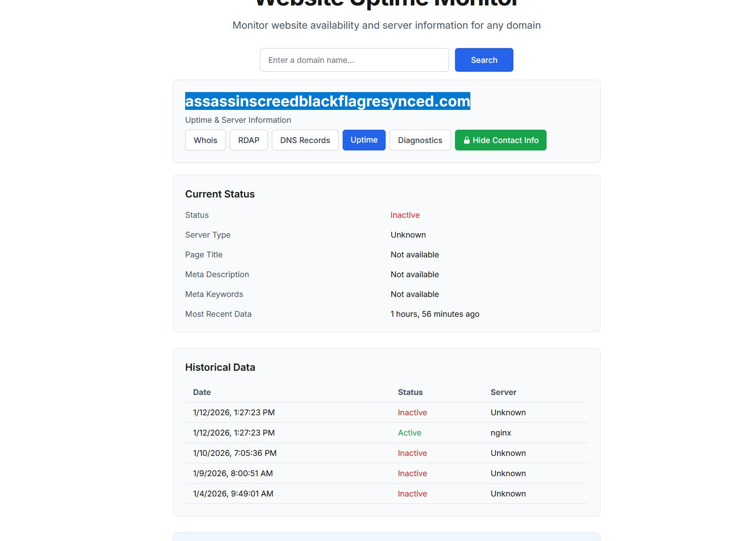This screenshot has width=756, height=541.
Task: Select the 1/4/2026, 9:49:01 AM row
Action: pos(233,494)
